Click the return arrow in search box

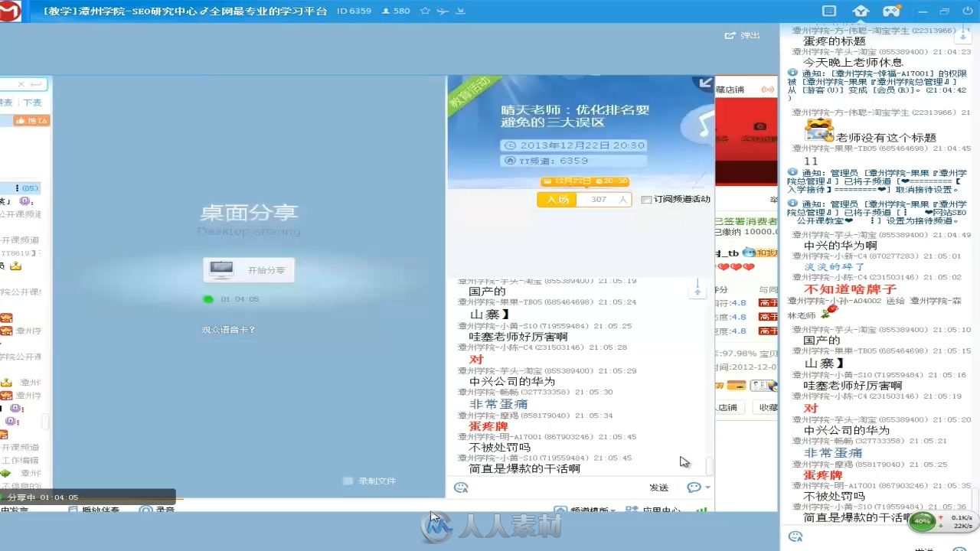[x=37, y=84]
